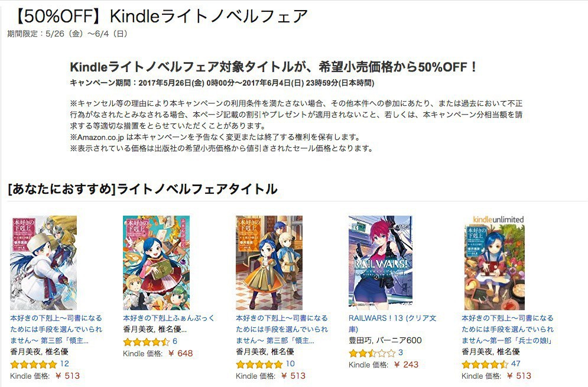Click RAILWARS star rating icons
588x387 pixels.
pyautogui.click(x=372, y=353)
